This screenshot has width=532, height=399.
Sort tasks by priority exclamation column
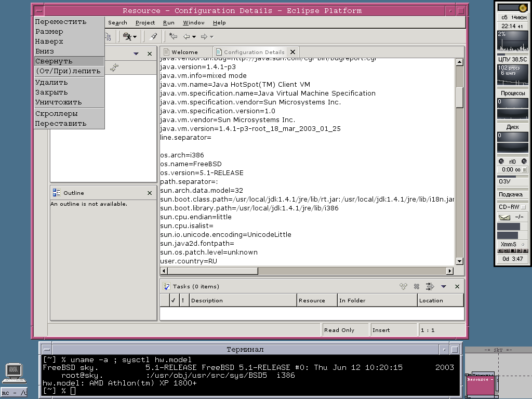coord(183,300)
